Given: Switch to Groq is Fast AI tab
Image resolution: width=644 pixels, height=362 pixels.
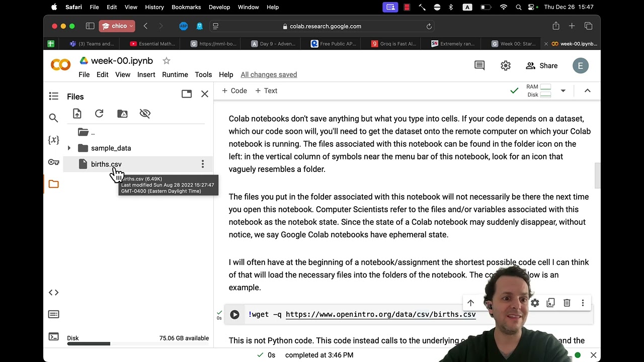Looking at the screenshot, I should [394, 44].
